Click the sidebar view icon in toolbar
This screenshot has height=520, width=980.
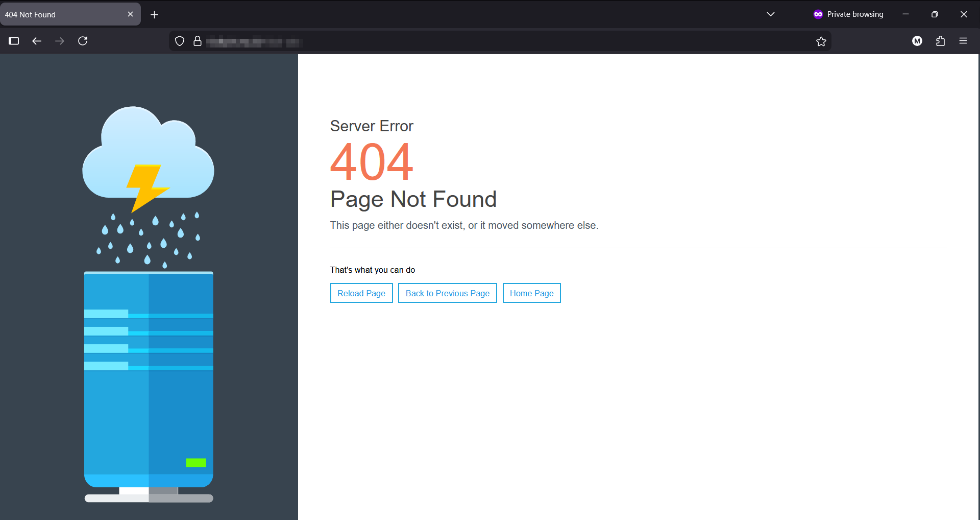(x=14, y=41)
